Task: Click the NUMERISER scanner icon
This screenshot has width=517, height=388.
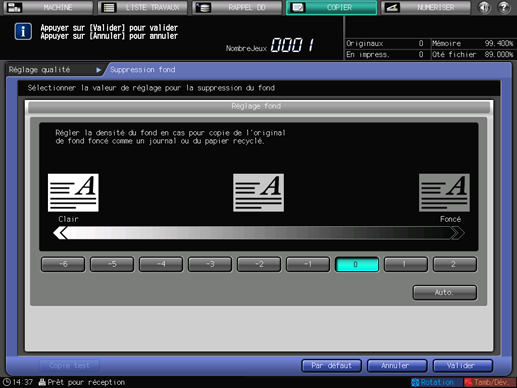Action: click(x=392, y=7)
